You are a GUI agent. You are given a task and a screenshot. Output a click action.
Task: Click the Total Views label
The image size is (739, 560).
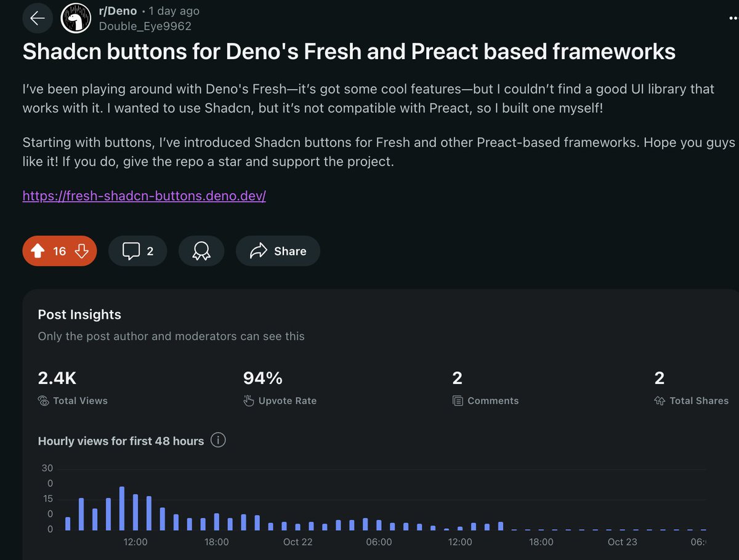point(80,401)
